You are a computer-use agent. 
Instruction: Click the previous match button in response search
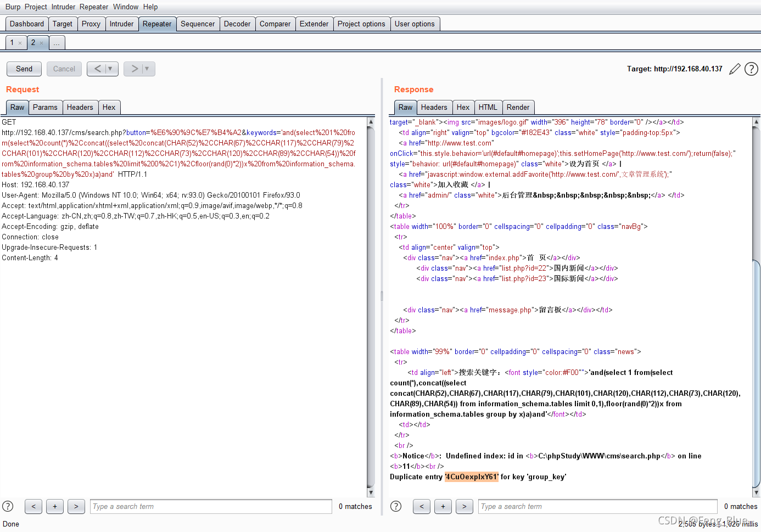tap(422, 506)
